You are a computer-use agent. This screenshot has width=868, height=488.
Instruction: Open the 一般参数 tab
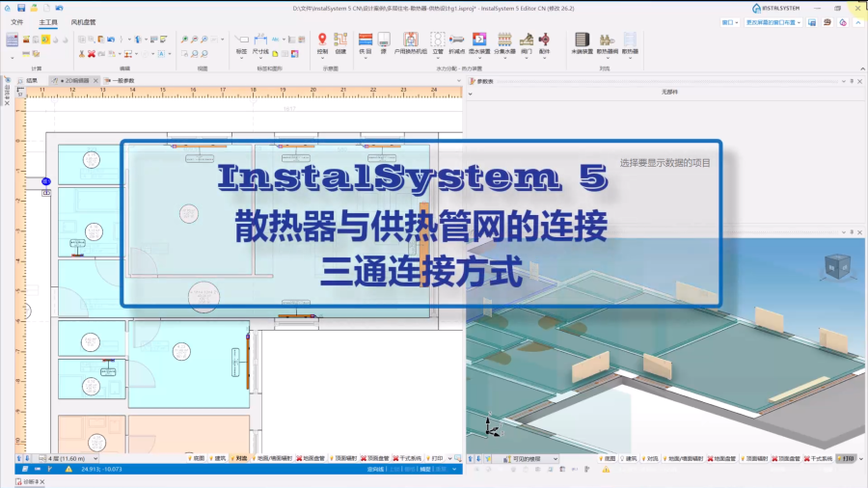[x=120, y=81]
